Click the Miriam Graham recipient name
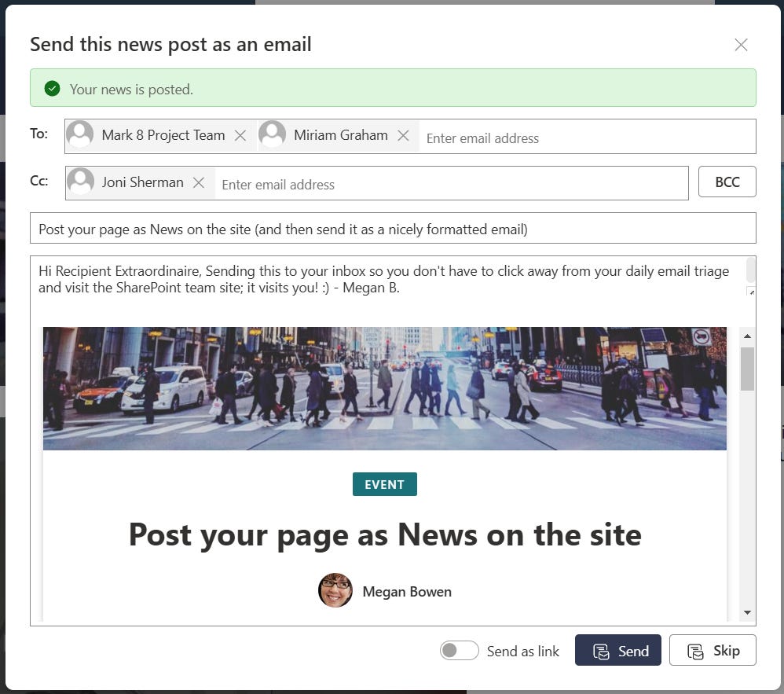Image resolution: width=784 pixels, height=694 pixels. [x=341, y=135]
